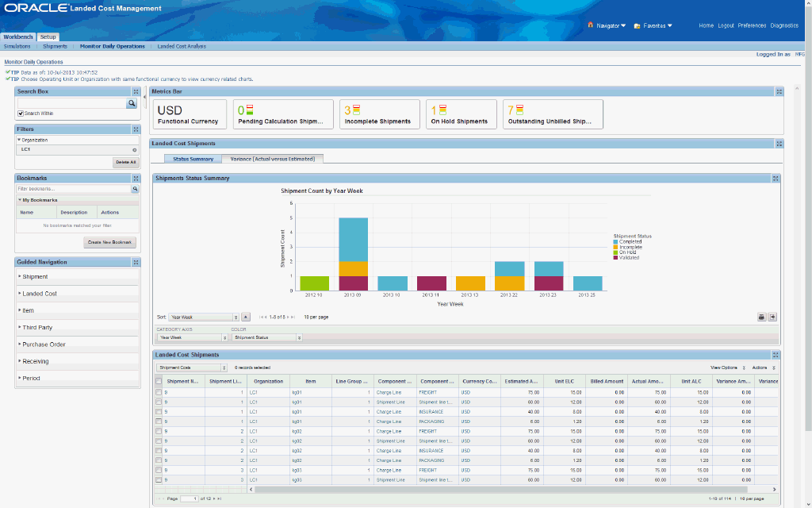Switch to the Setup tab
The height and width of the screenshot is (508, 812).
point(48,37)
